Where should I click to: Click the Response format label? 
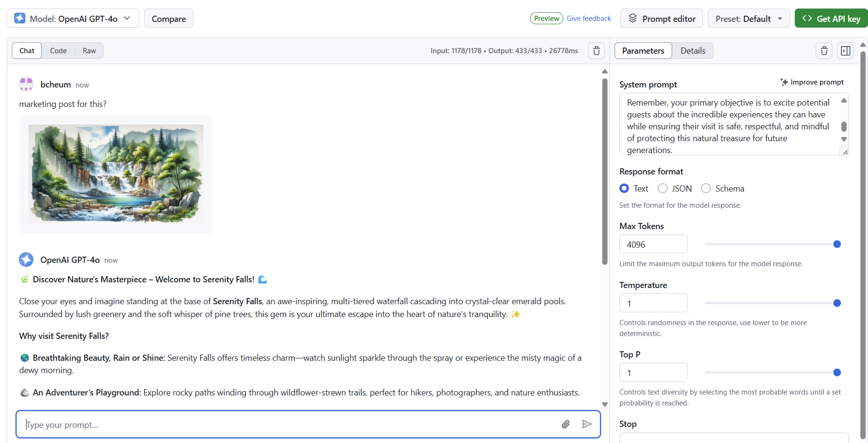pyautogui.click(x=651, y=172)
